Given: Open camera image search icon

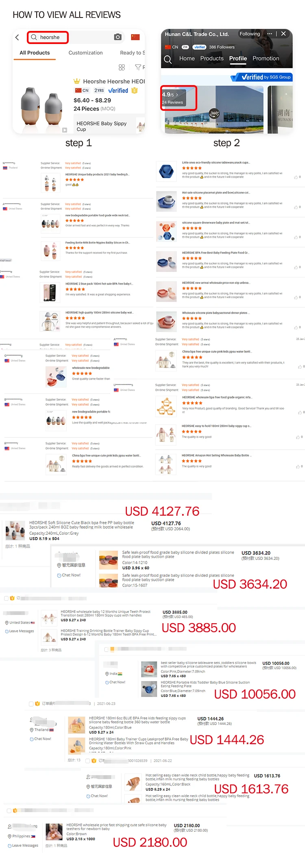Looking at the screenshot, I should [118, 37].
